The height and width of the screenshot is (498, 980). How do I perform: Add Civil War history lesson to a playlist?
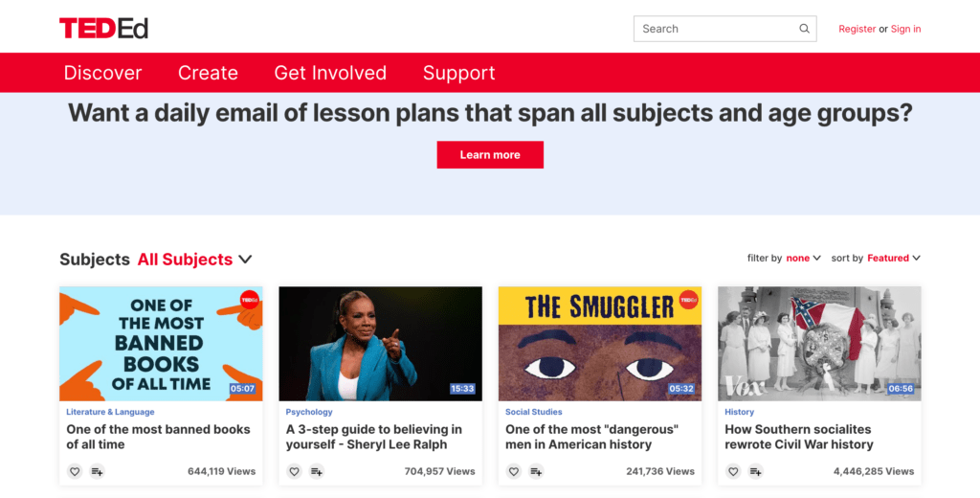coord(755,471)
